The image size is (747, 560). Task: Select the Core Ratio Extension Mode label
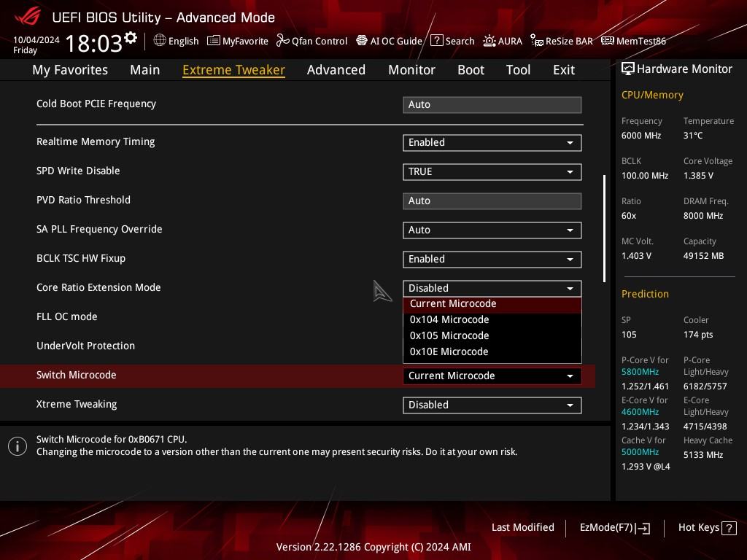pyautogui.click(x=98, y=287)
